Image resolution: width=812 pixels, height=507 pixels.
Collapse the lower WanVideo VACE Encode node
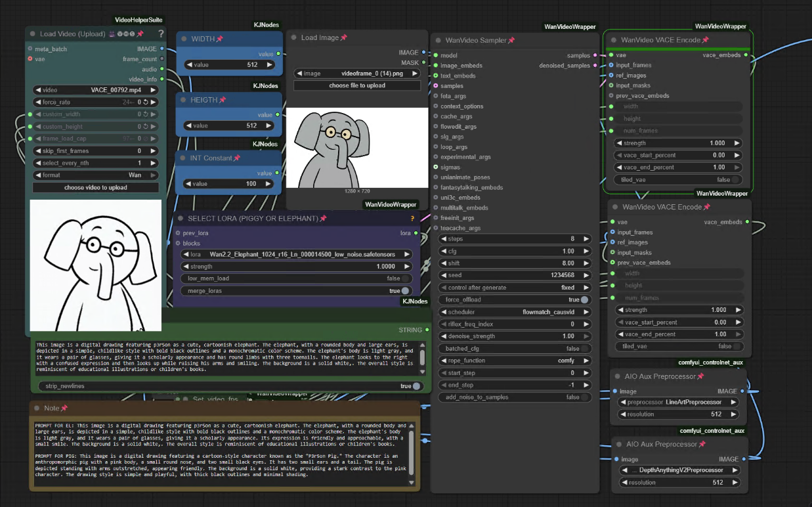tap(614, 208)
